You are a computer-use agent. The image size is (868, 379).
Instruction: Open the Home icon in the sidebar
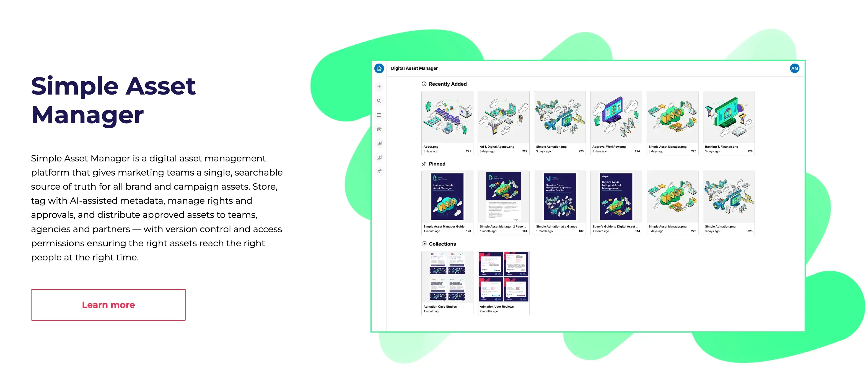(x=379, y=69)
